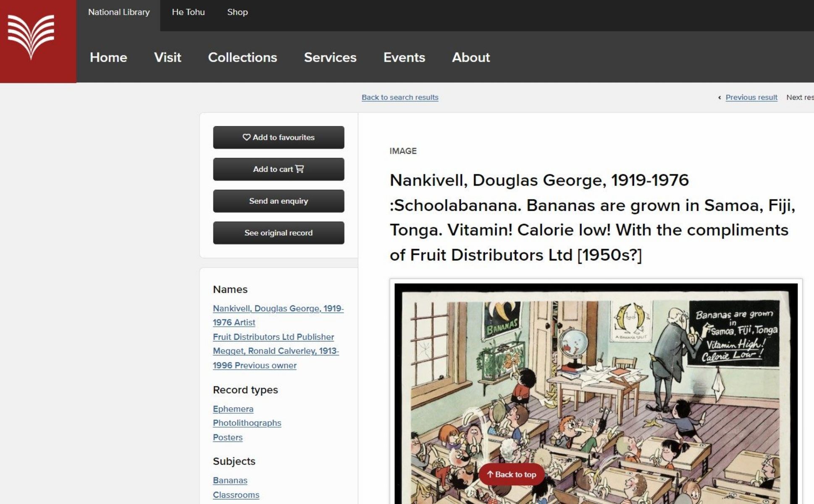The width and height of the screenshot is (814, 504).
Task: Open the Ephemera record type link
Action: (233, 409)
